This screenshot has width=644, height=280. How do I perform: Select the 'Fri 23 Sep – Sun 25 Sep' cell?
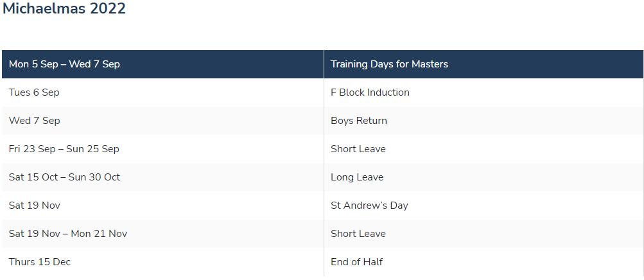click(64, 149)
